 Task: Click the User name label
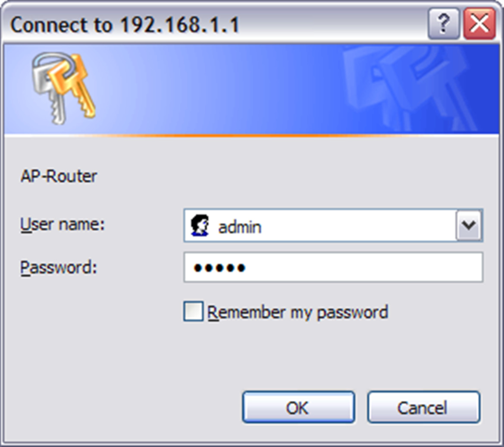63,224
